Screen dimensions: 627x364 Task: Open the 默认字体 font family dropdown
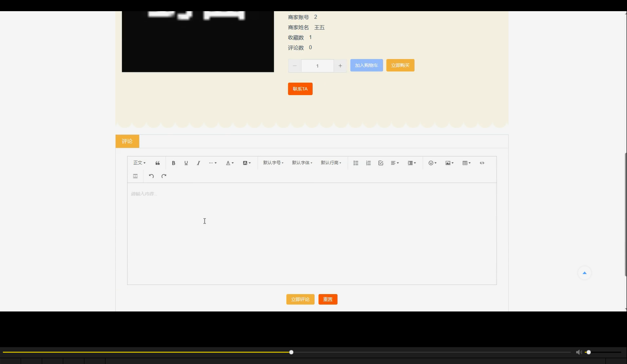click(302, 163)
